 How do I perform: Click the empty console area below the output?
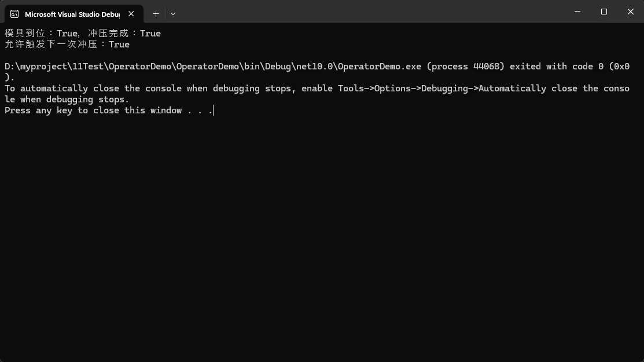(322, 238)
